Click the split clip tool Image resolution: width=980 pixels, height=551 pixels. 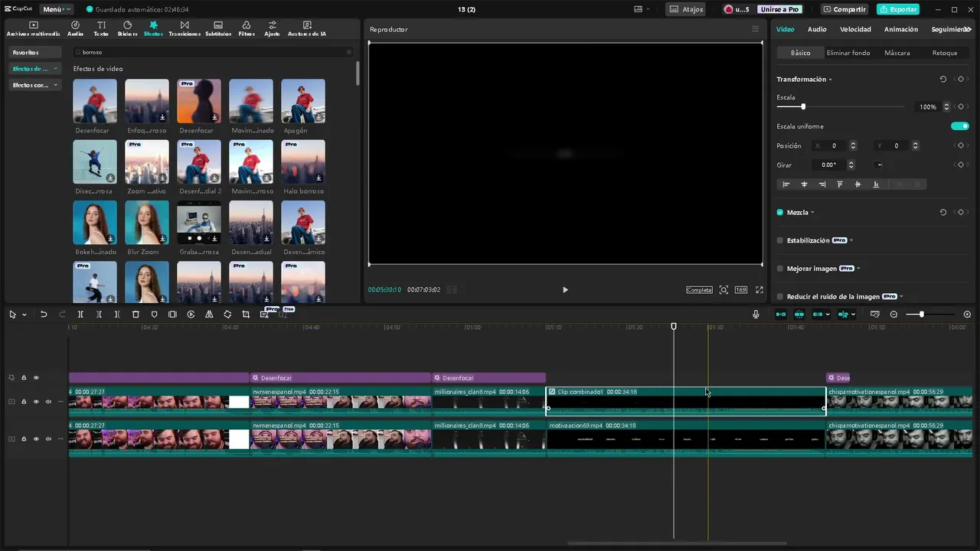80,315
